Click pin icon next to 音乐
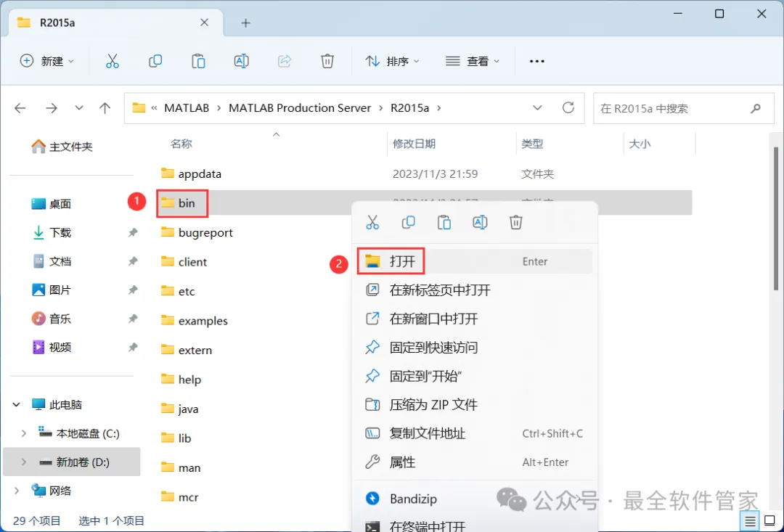 point(133,319)
